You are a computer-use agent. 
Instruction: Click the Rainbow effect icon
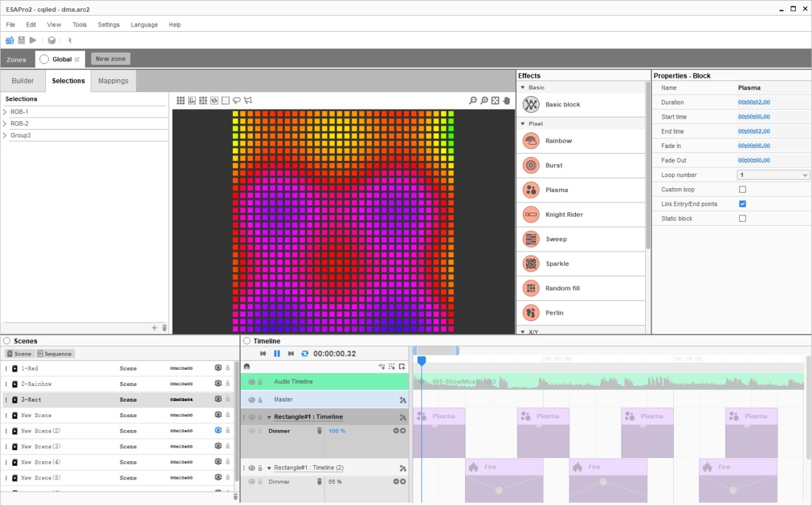531,141
